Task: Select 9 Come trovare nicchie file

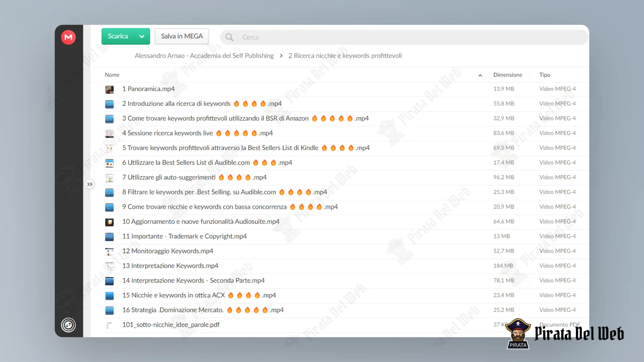Action: tap(230, 207)
